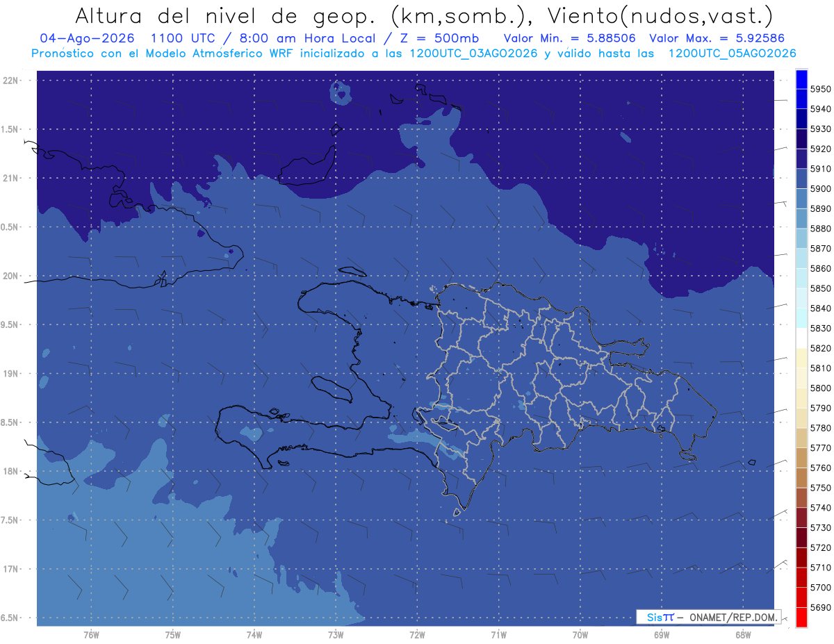Click "1200UTC_05AGO2026" valid-until time
Viewport: 834px width, 644px height.
point(732,53)
